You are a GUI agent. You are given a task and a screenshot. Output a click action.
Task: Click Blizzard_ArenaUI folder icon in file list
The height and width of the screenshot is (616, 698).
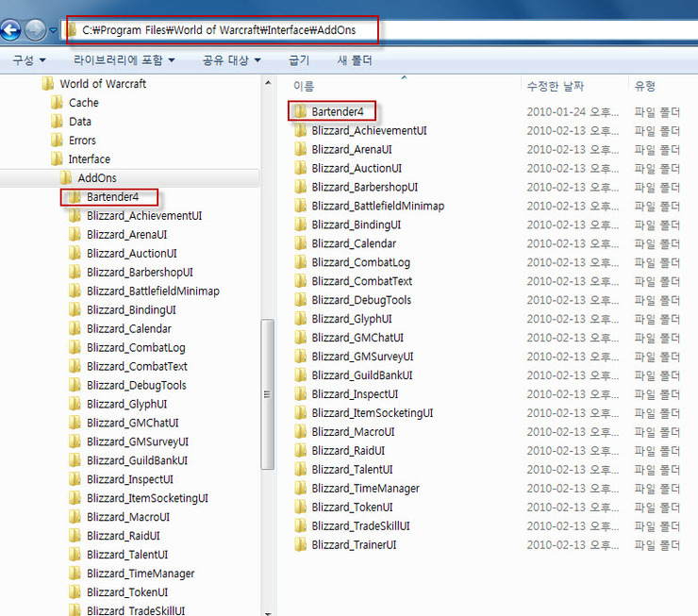pos(301,149)
